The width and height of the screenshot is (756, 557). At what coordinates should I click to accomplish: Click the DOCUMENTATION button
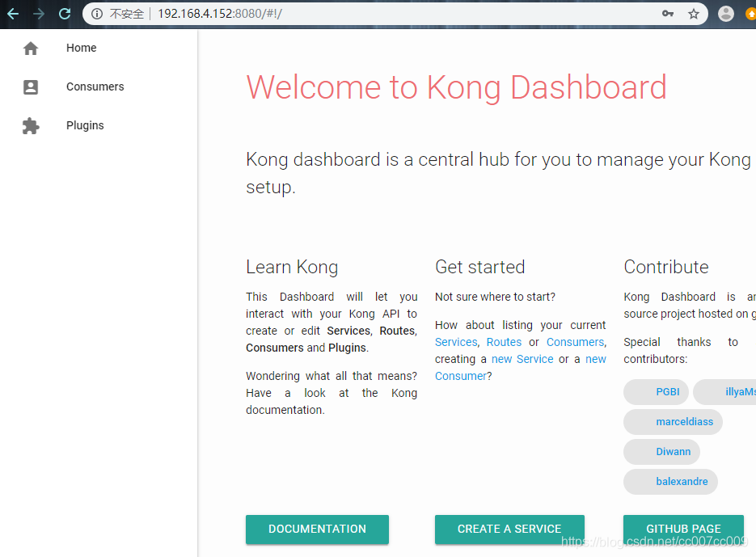[x=317, y=529]
